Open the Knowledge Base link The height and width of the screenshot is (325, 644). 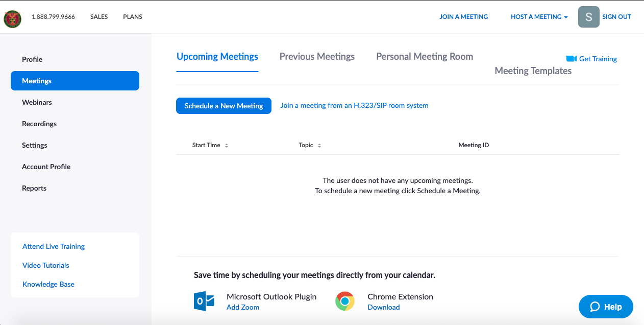pyautogui.click(x=48, y=284)
